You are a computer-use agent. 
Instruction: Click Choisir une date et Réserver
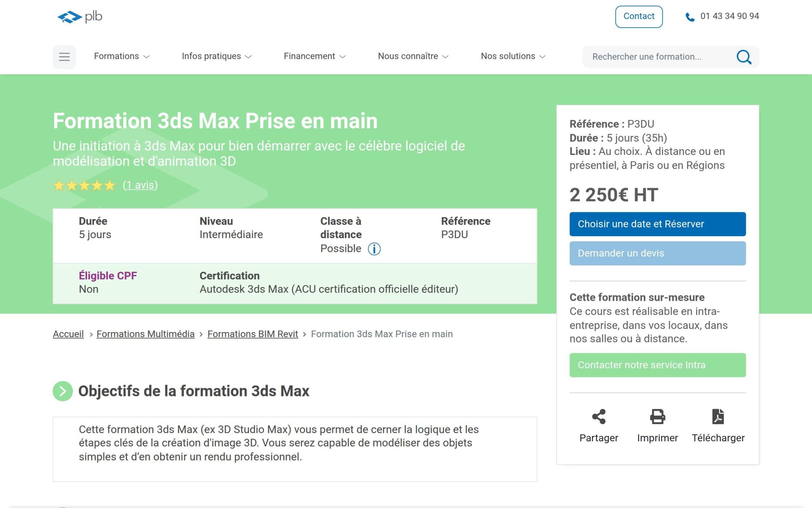[x=657, y=224]
